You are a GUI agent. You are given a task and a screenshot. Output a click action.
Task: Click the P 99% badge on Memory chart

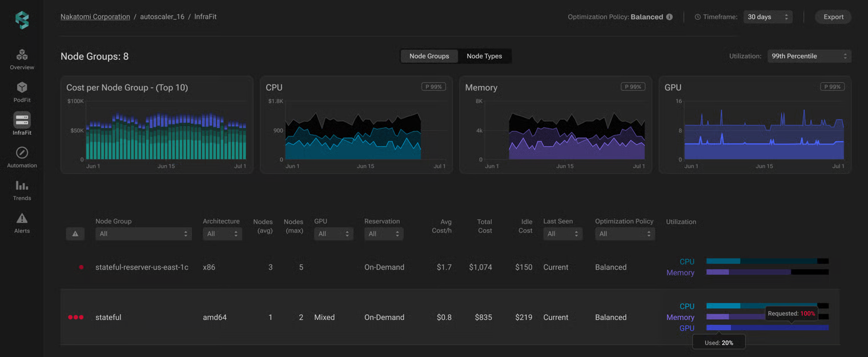tap(633, 87)
